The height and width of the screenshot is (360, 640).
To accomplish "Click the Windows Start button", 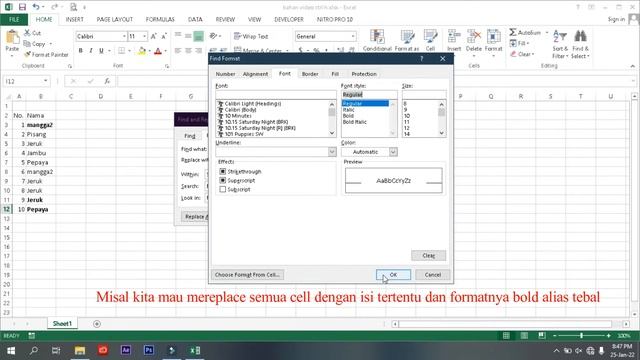I will 11,351.
